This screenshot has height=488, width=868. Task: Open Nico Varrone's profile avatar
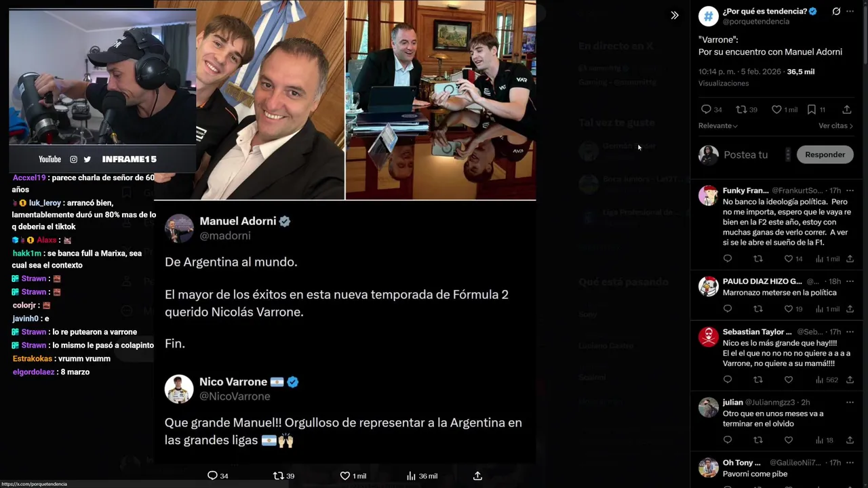point(179,389)
